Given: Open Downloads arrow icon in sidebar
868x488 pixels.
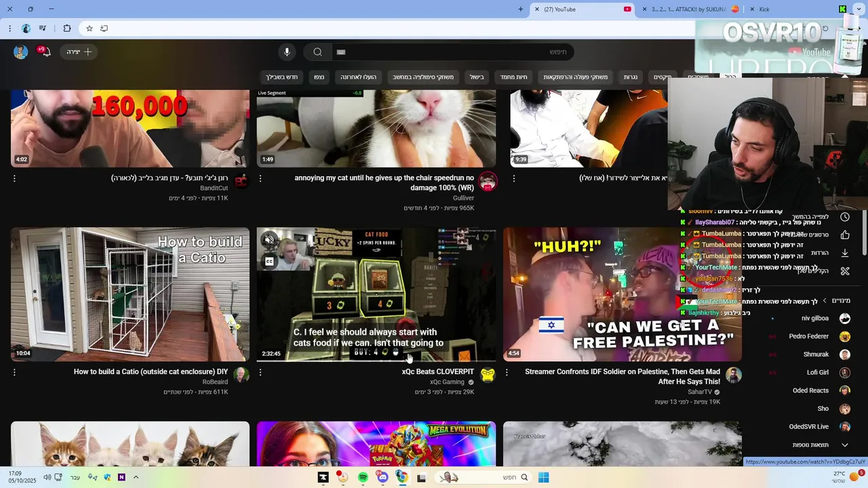Looking at the screenshot, I should (845, 253).
